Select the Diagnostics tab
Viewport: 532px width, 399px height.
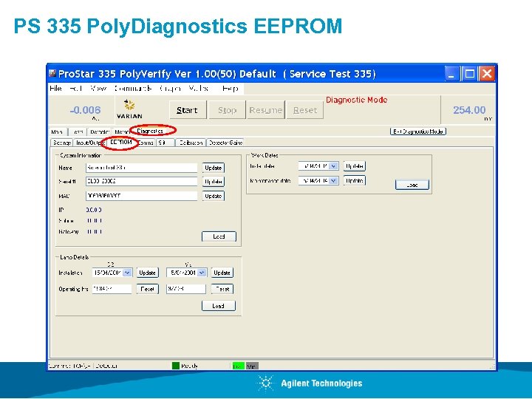point(150,131)
